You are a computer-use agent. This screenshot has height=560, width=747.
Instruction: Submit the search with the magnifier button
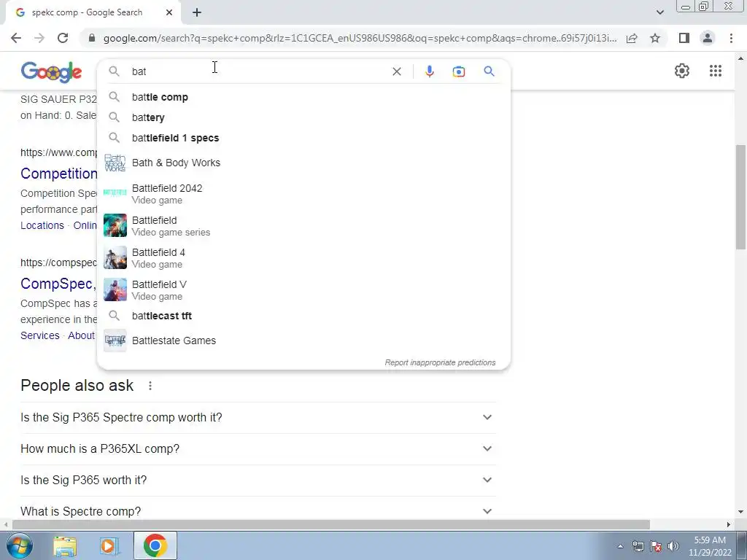click(489, 71)
